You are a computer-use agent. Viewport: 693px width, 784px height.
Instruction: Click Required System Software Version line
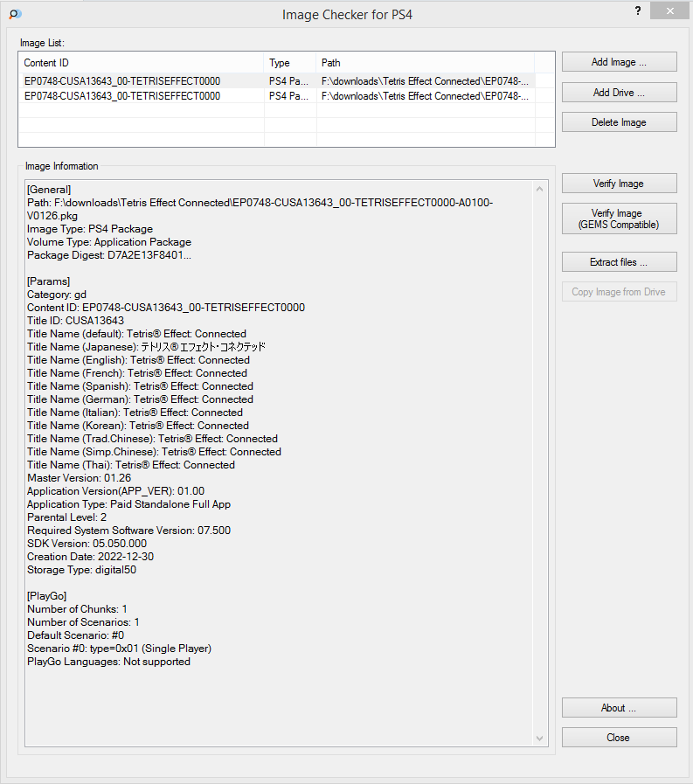129,531
